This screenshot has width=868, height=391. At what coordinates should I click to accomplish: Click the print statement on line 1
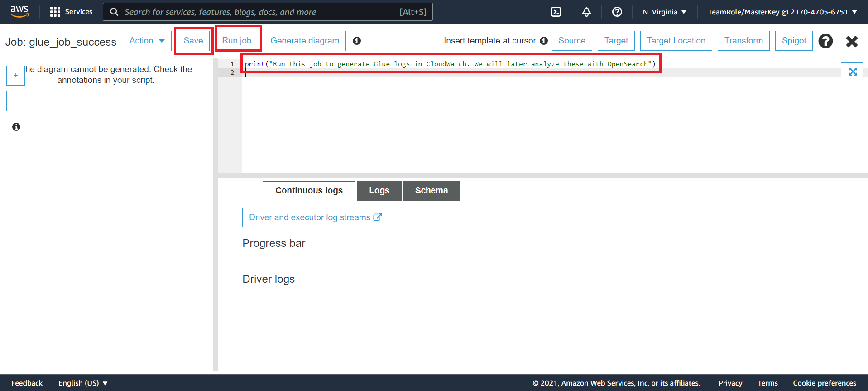coord(450,64)
